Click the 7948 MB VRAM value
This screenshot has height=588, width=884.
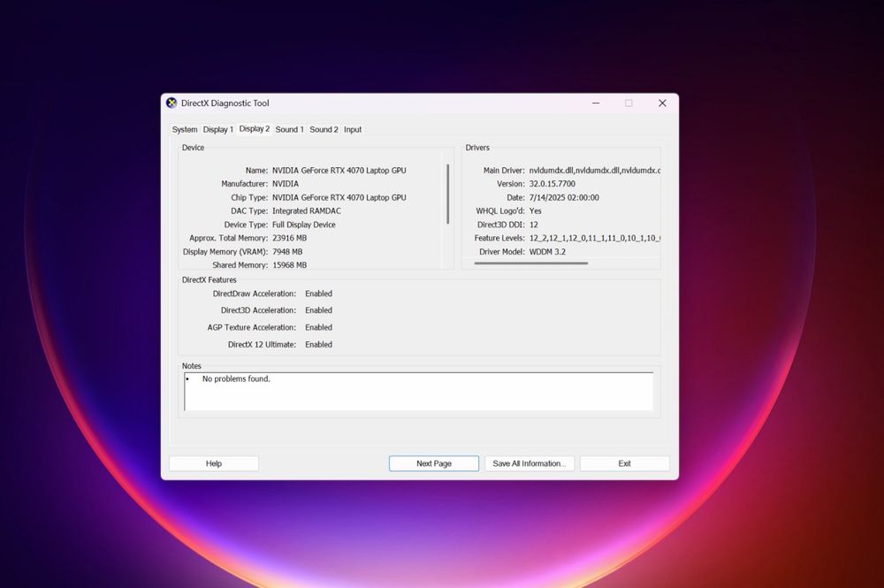click(287, 251)
